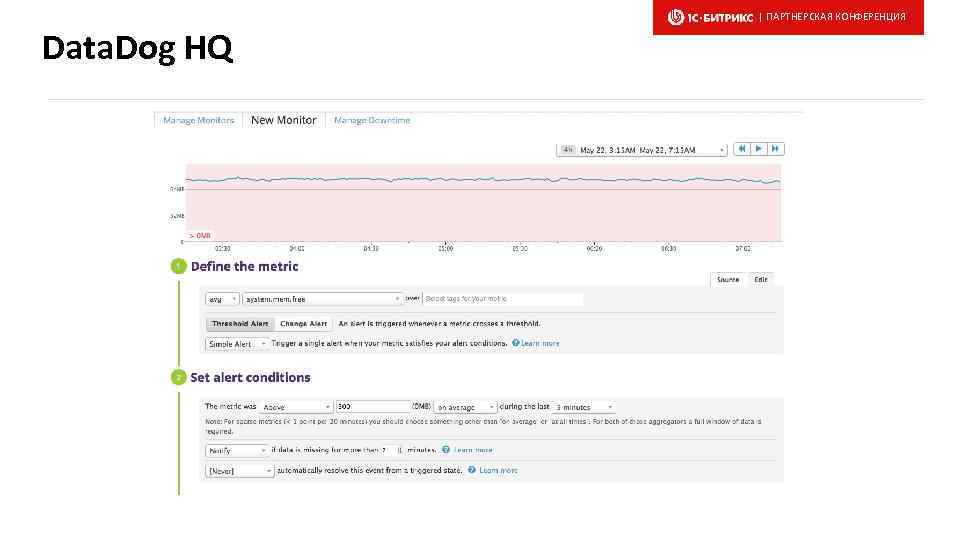Viewport: 960px width, 540px height.
Task: Open the Manage Monitors tab
Action: [x=198, y=121]
